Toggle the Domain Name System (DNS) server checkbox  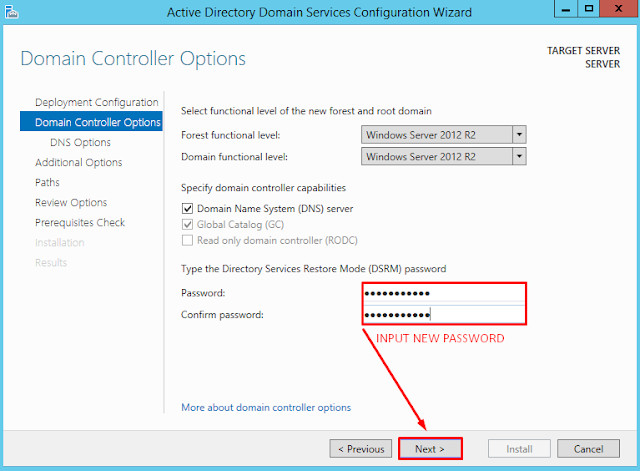click(187, 209)
